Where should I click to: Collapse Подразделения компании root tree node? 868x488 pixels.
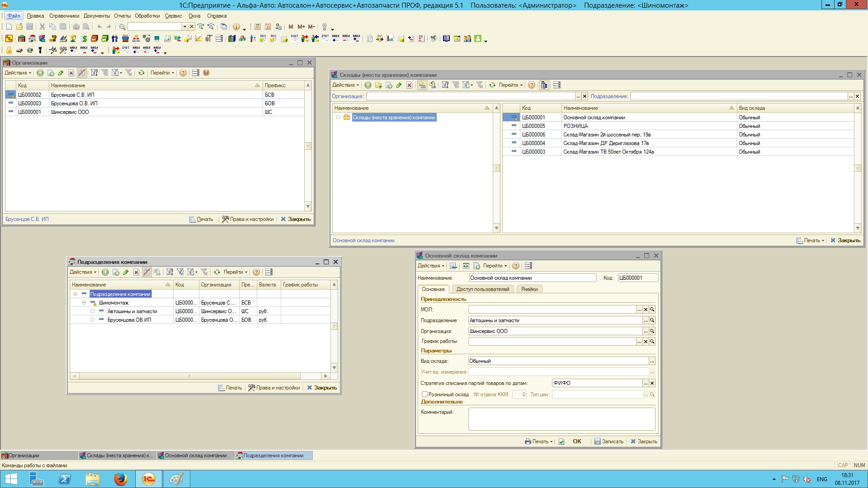click(75, 294)
